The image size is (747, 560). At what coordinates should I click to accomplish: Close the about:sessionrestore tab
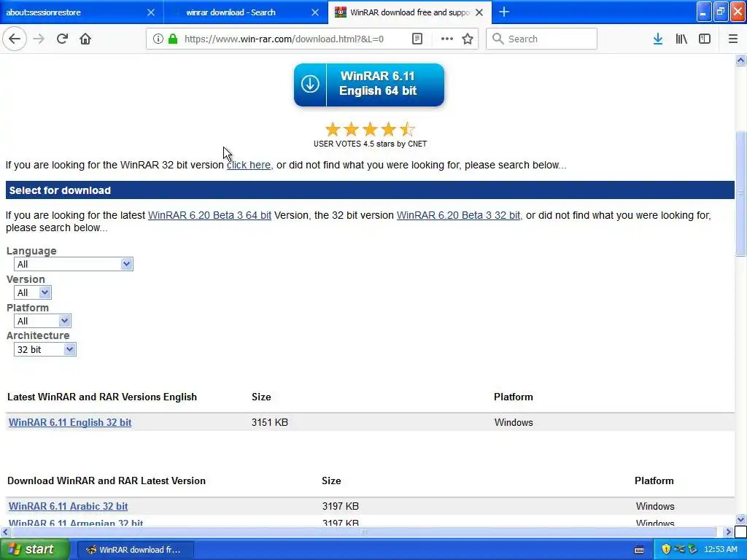click(x=150, y=12)
